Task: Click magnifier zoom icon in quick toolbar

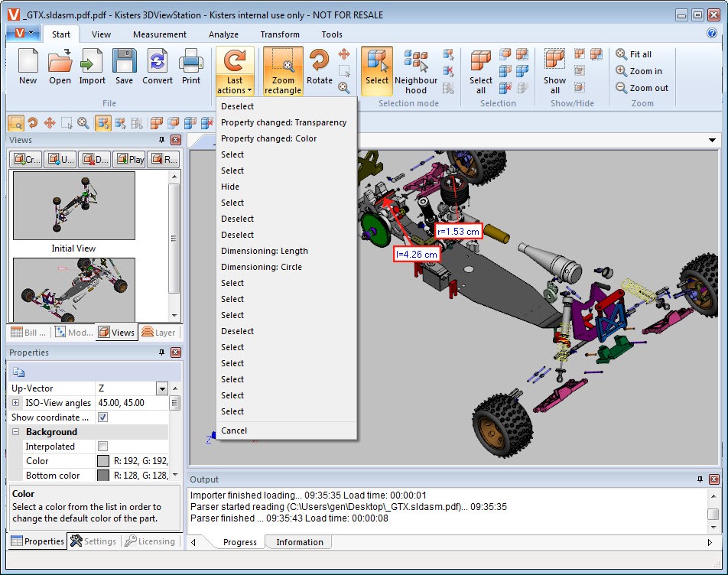Action: tap(83, 123)
